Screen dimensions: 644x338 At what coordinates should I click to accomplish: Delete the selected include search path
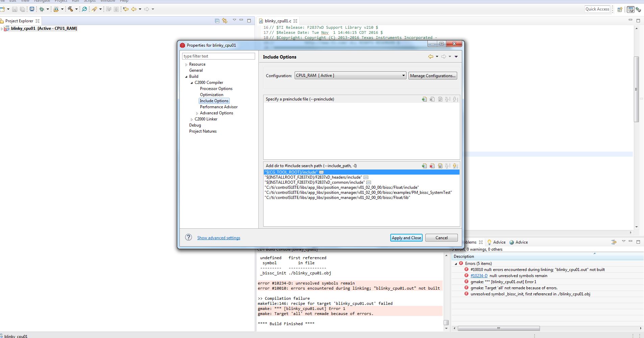pyautogui.click(x=432, y=166)
